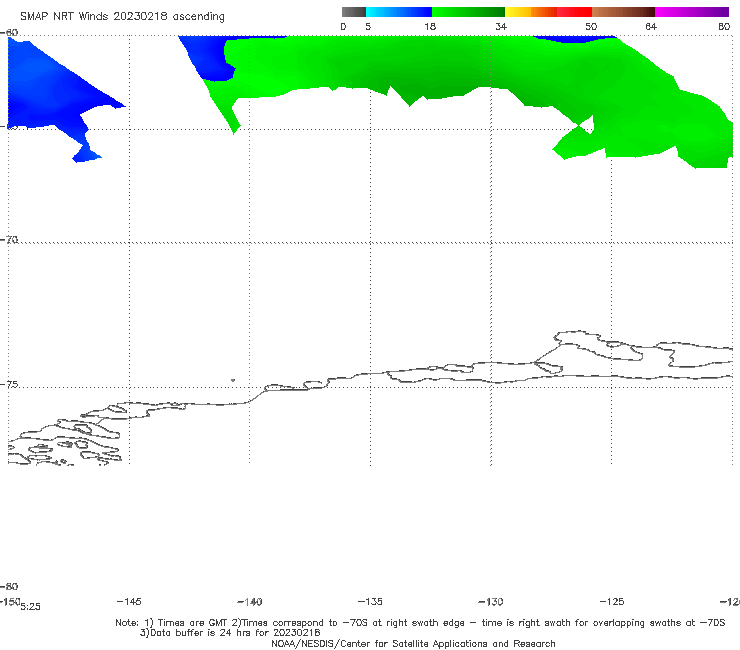This screenshot has width=740, height=650.
Task: Click the "-75" latitude axis label
Action: click(x=9, y=385)
